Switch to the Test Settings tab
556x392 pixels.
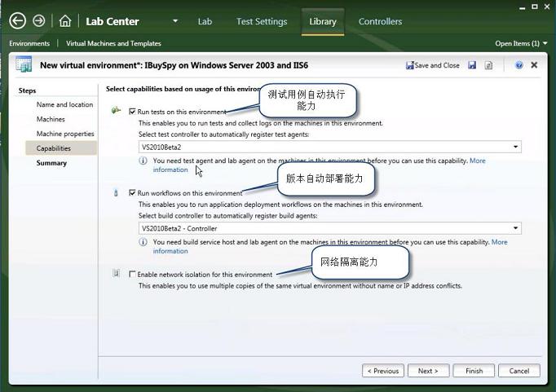click(262, 21)
